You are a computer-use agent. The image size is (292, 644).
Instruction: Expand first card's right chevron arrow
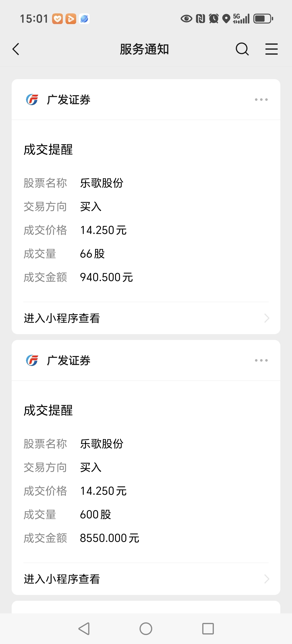(267, 318)
